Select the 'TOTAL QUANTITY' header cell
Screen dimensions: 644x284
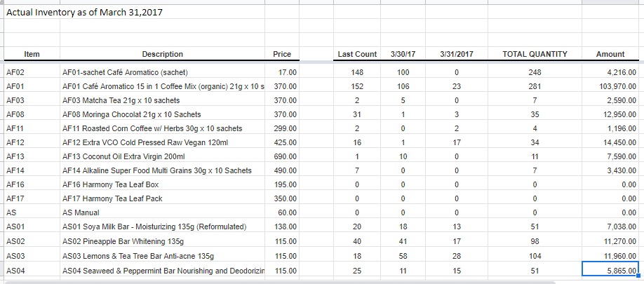[x=535, y=54]
